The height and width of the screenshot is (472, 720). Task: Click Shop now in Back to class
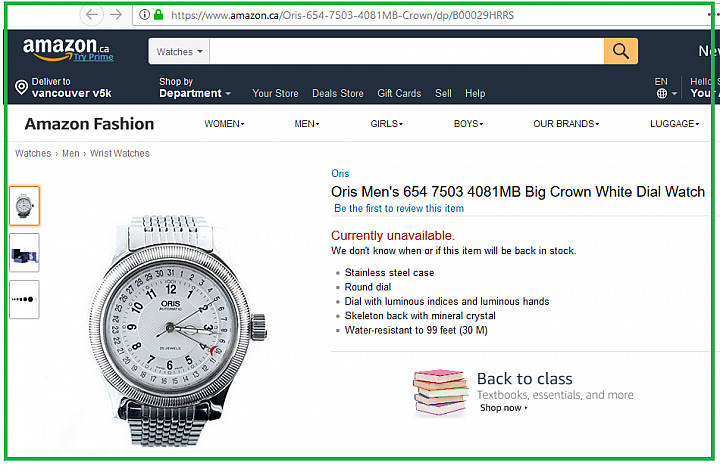503,408
